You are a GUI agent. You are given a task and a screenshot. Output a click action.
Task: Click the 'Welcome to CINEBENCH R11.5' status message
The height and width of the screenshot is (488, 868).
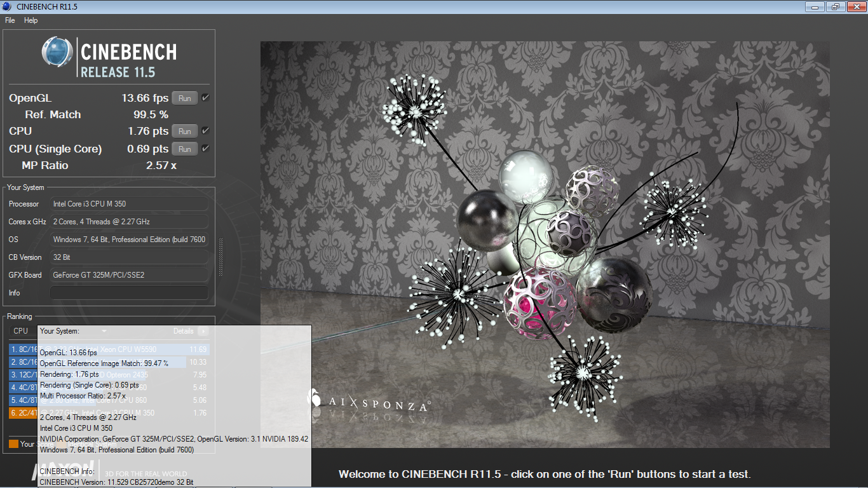(545, 474)
